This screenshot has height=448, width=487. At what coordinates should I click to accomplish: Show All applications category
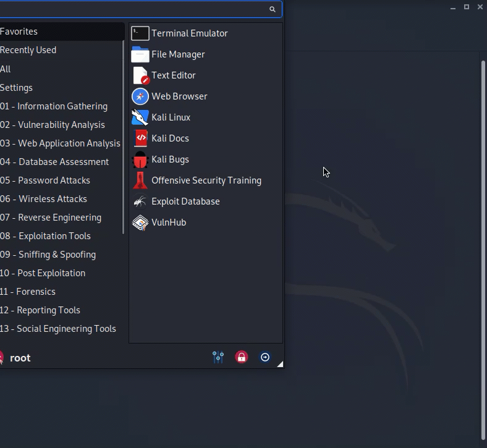[x=61, y=69]
